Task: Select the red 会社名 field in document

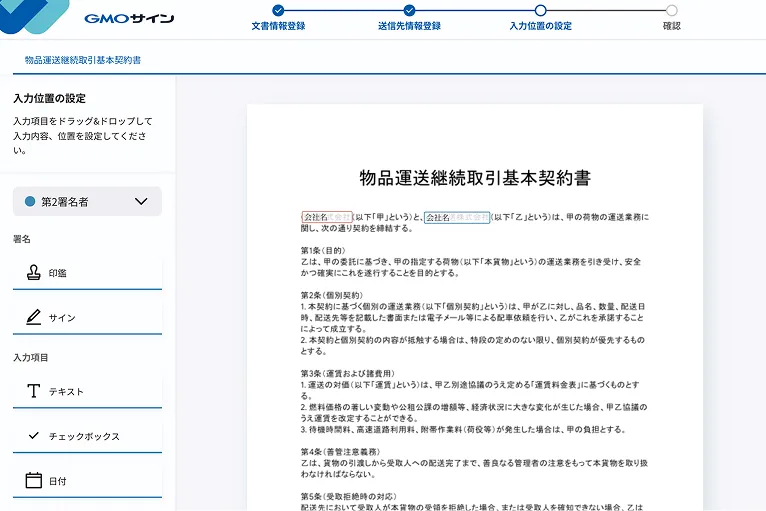Action: 327,217
